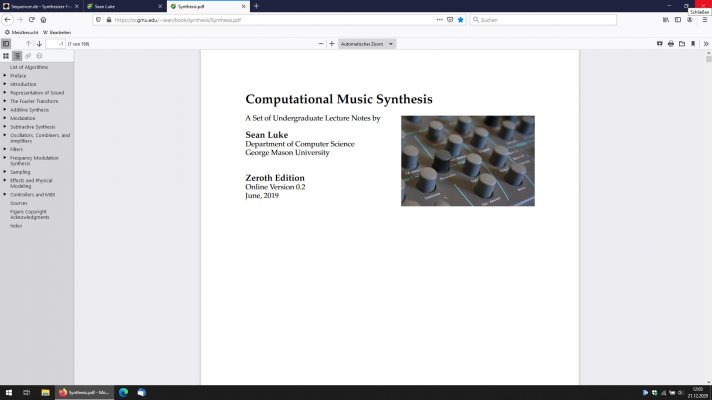Expand the Filters outline entry
The image size is (712, 400).
coord(5,149)
